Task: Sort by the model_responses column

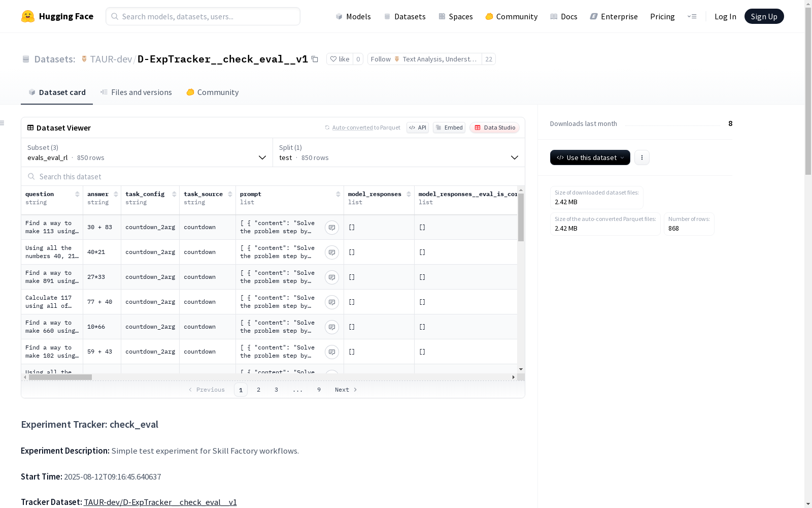Action: 409,194
